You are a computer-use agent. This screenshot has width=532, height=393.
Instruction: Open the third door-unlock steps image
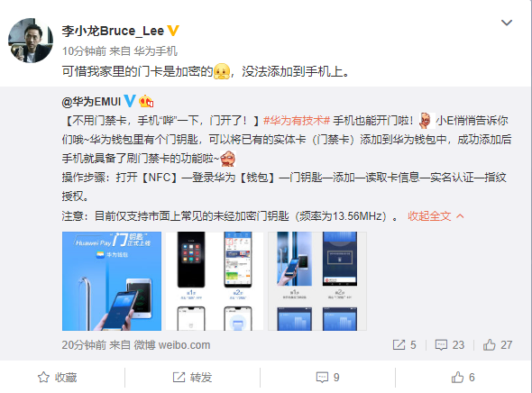(x=317, y=281)
